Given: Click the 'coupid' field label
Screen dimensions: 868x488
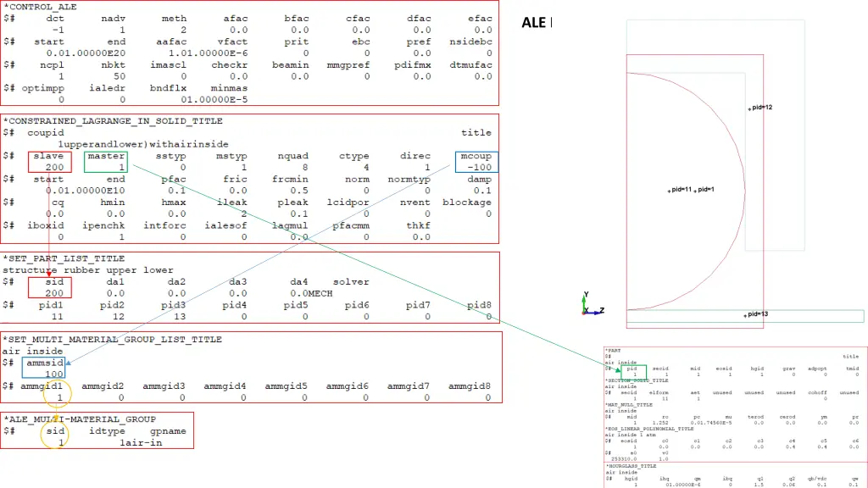Looking at the screenshot, I should click(x=46, y=132).
